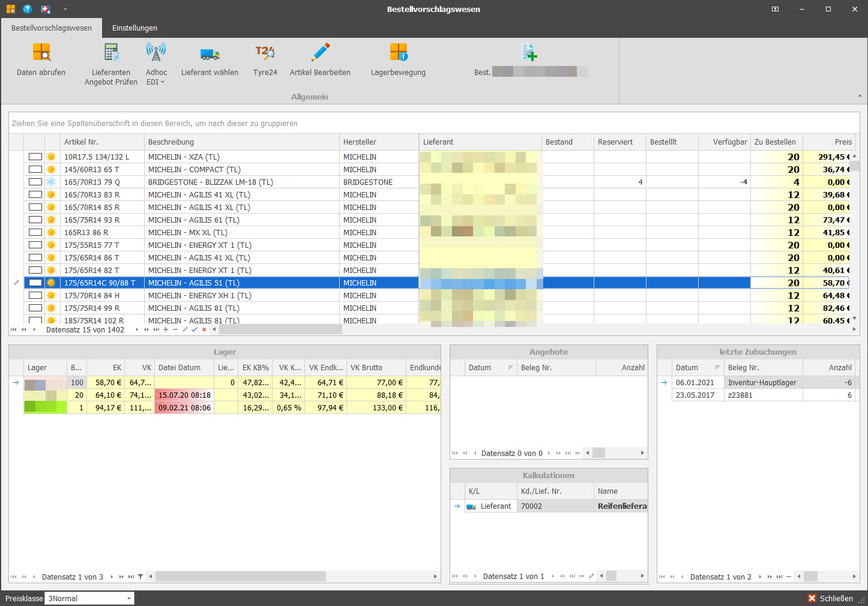Sort by the Hersteller column header
Screen dimensions: 868x606
379,142
